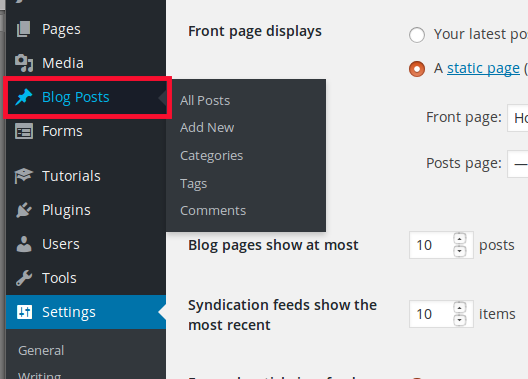Go to the Forms menu
Image resolution: width=528 pixels, height=379 pixels.
pos(86,131)
